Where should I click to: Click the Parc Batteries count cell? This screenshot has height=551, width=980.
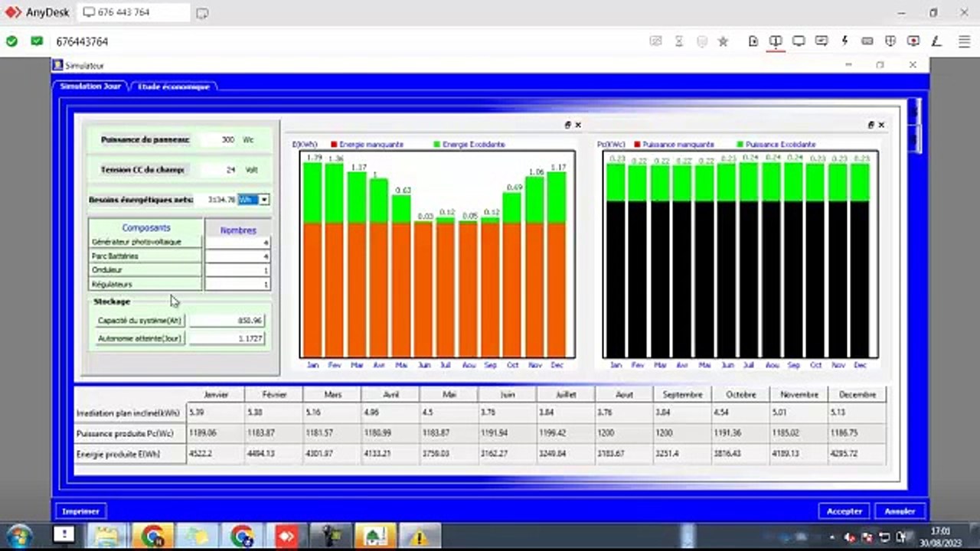[237, 256]
